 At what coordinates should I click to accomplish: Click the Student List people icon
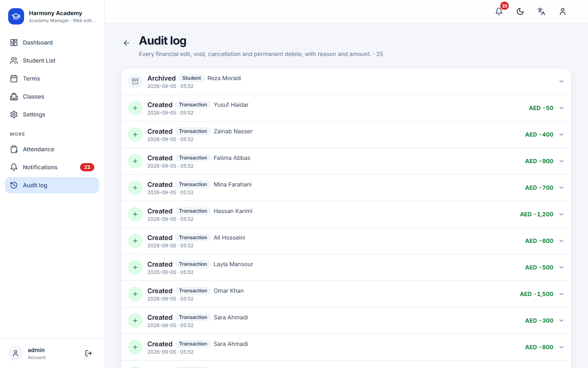(x=14, y=61)
